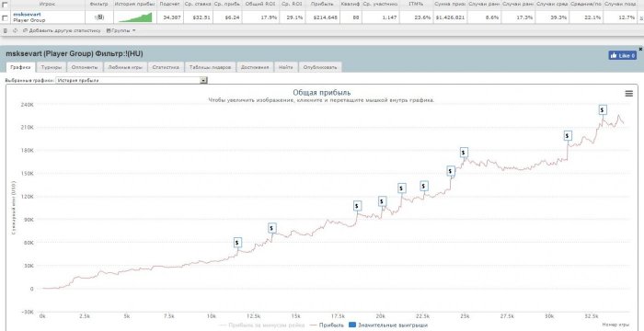Click the big-win $ marker near 31.3k games
Viewport: 644px width, 331px height.
568,135
